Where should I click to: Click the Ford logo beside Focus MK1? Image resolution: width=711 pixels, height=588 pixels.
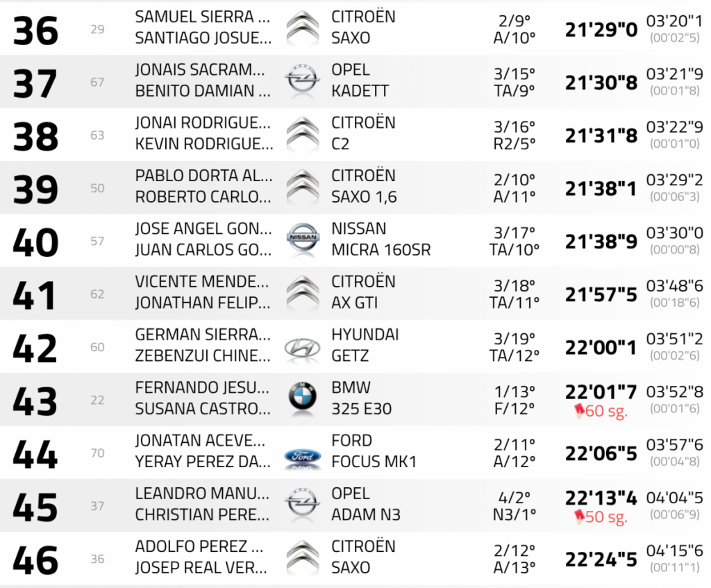click(302, 456)
